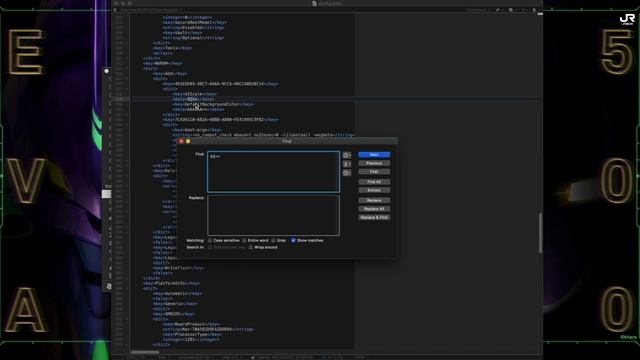Focus the Replace text field
This screenshot has height=360, width=640.
[x=273, y=215]
